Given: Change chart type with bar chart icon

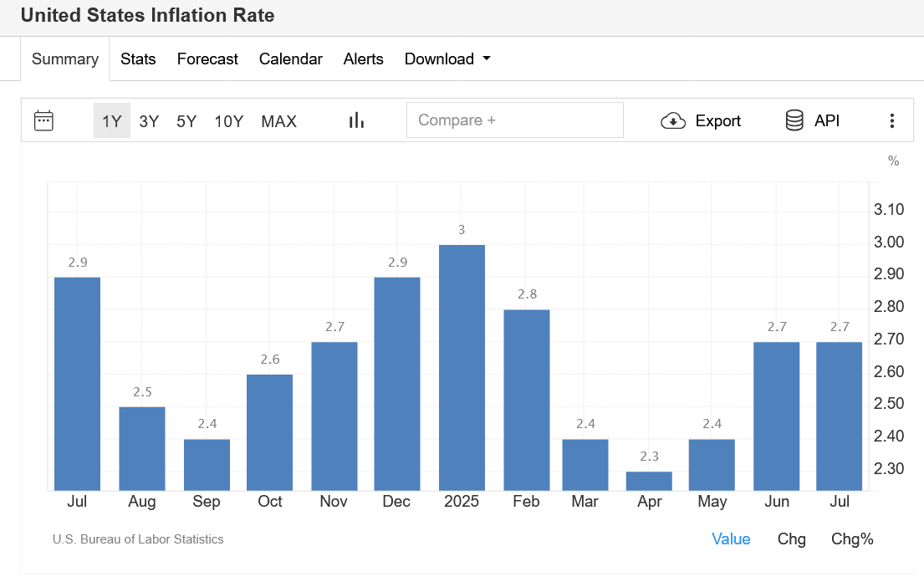Looking at the screenshot, I should pyautogui.click(x=356, y=120).
